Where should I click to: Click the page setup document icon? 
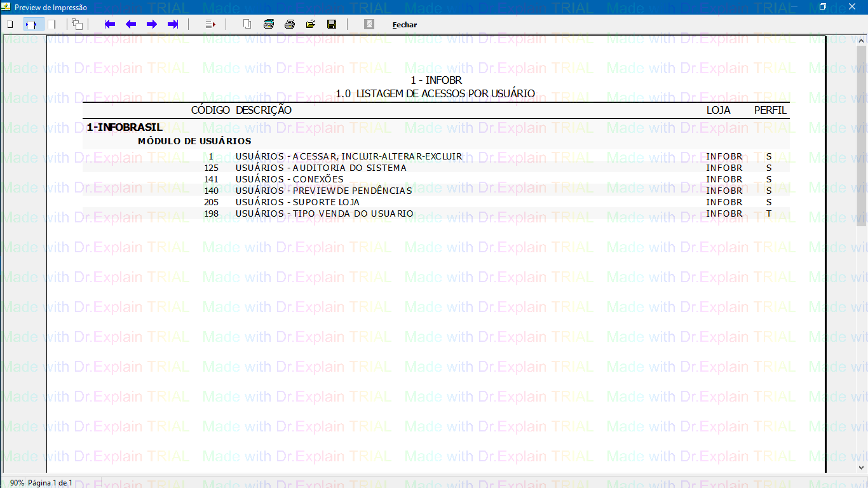tap(247, 24)
